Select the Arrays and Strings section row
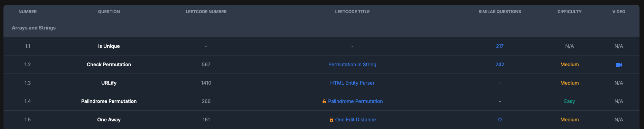644x129 pixels. click(321, 28)
